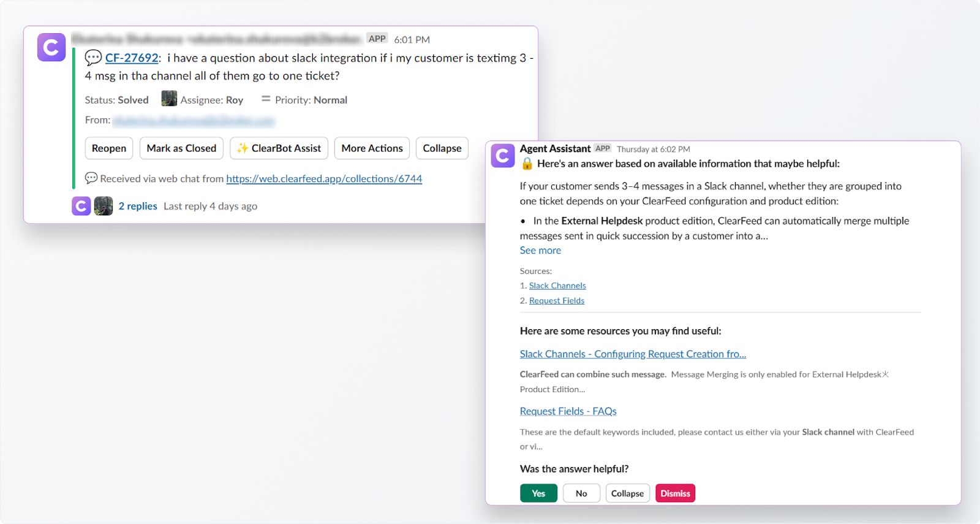Mark the answer helpful with Yes
Viewport: 980px width, 524px height.
(538, 493)
